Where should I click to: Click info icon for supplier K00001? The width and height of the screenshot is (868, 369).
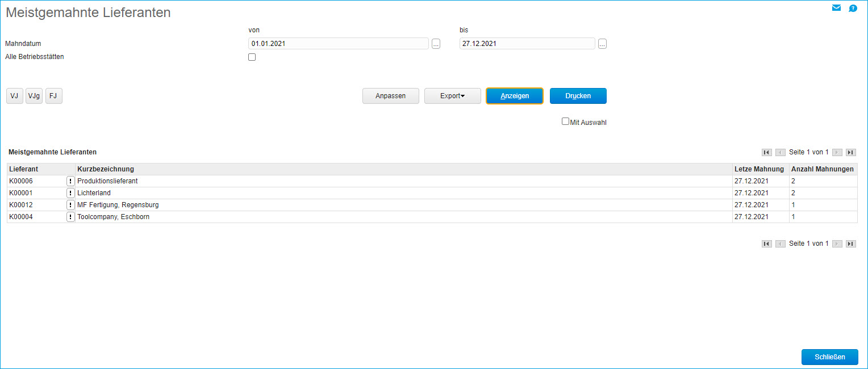click(x=70, y=193)
